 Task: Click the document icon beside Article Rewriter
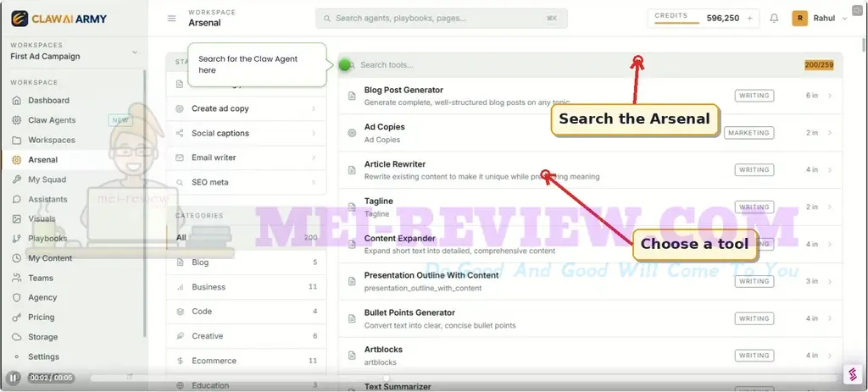click(x=352, y=169)
